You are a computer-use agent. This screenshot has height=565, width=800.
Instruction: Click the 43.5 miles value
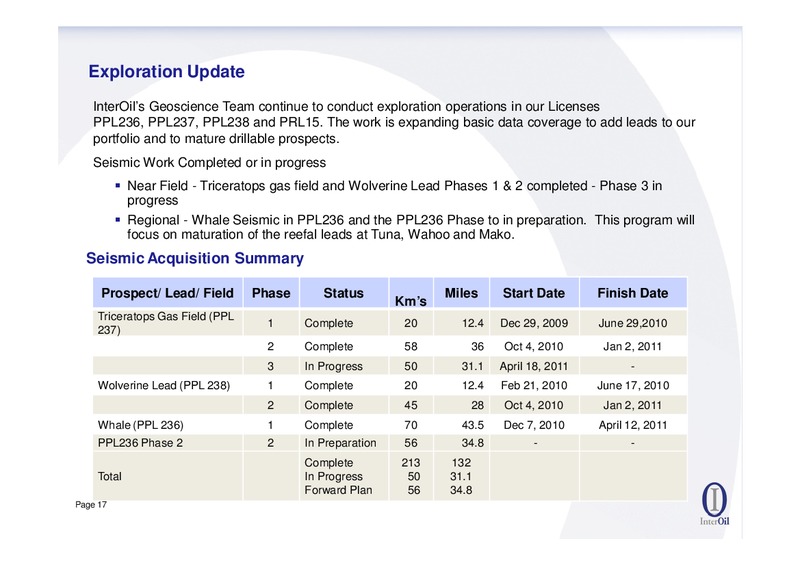tap(472, 425)
